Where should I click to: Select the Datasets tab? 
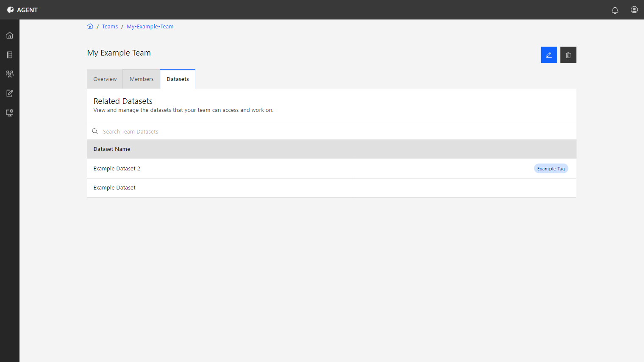pyautogui.click(x=178, y=79)
